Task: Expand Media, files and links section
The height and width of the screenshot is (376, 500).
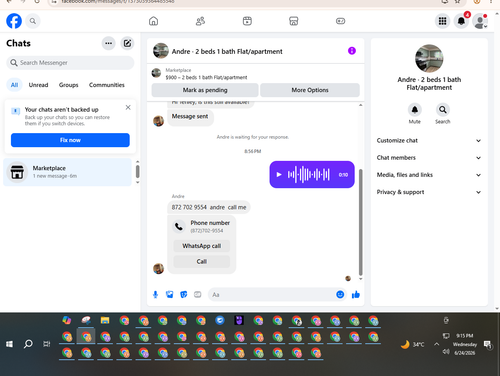Action: (429, 175)
